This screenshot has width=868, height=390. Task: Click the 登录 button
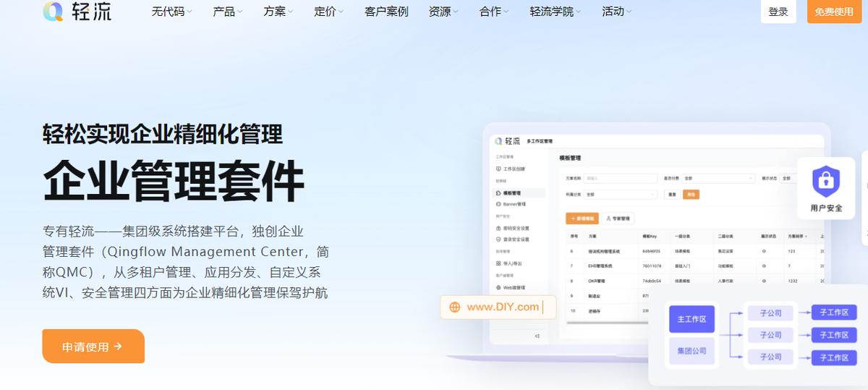pos(778,12)
